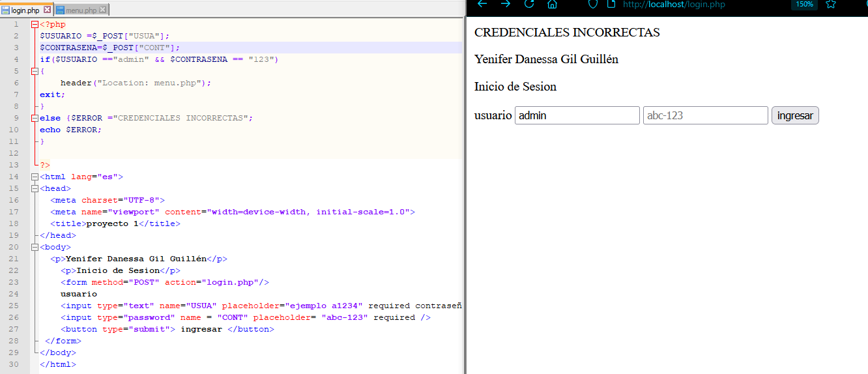Click the if($USUARIO =="admin" condition line
The height and width of the screenshot is (374, 868).
pos(159,59)
